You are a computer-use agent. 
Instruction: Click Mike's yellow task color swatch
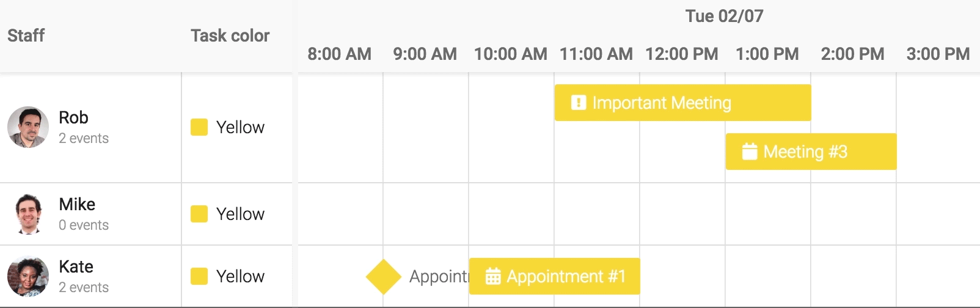point(199,214)
